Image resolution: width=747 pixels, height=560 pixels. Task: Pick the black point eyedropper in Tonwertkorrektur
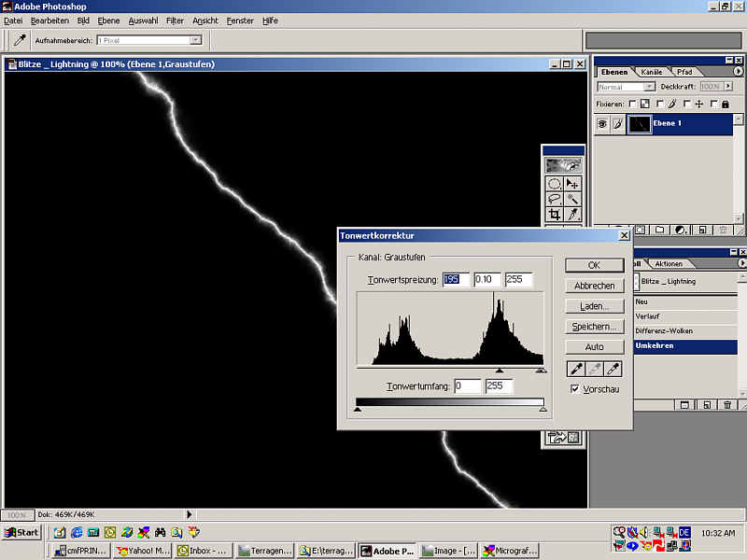pos(576,369)
